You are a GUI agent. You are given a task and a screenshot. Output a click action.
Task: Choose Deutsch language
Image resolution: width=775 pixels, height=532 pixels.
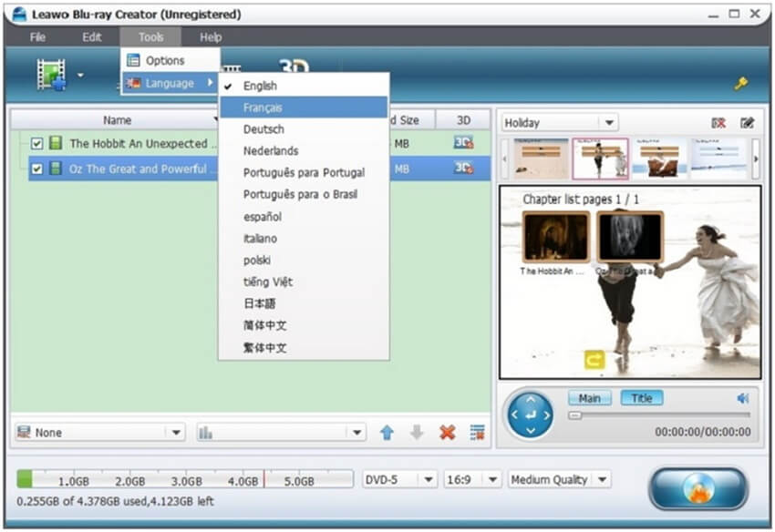[x=304, y=129]
